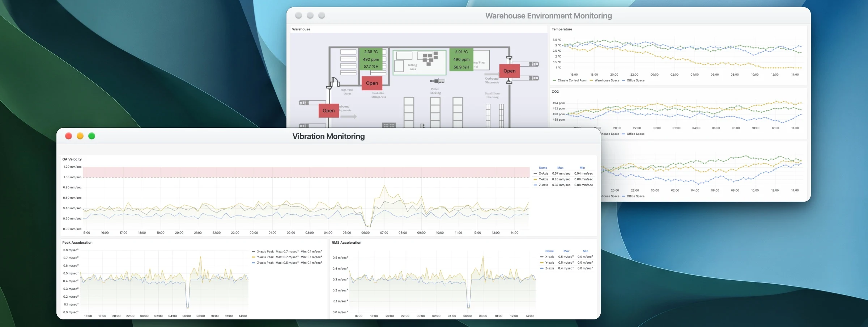Open the Warehouse panel title menu
Viewport: 868px width, 327px height.
point(301,29)
